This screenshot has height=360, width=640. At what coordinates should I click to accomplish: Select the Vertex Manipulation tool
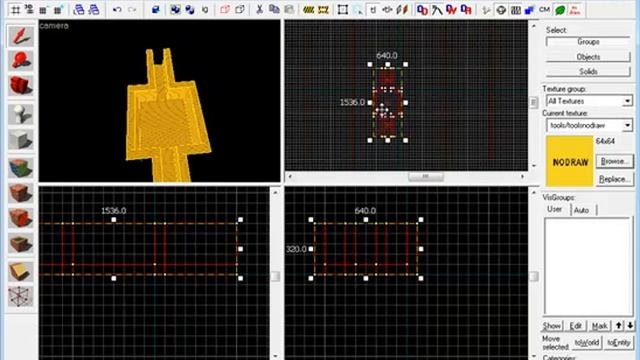tap(20, 296)
